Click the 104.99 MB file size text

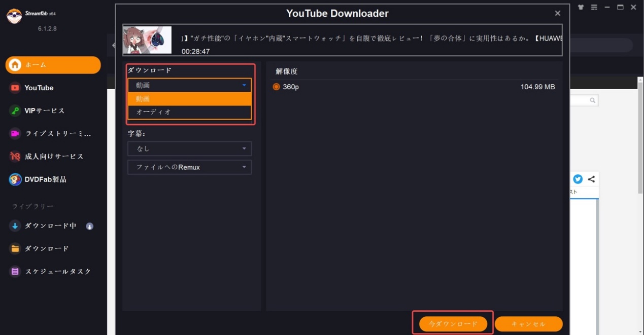point(537,87)
